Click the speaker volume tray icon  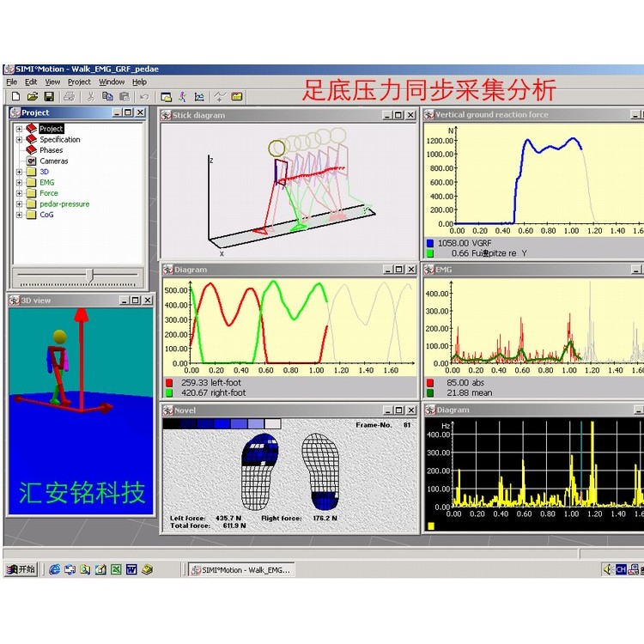pyautogui.click(x=608, y=568)
